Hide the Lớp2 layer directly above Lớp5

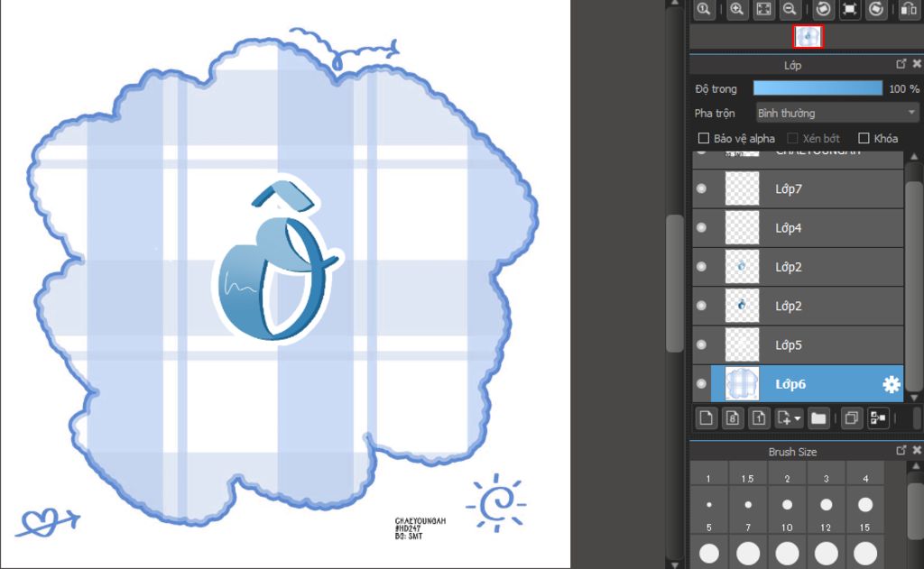point(701,305)
